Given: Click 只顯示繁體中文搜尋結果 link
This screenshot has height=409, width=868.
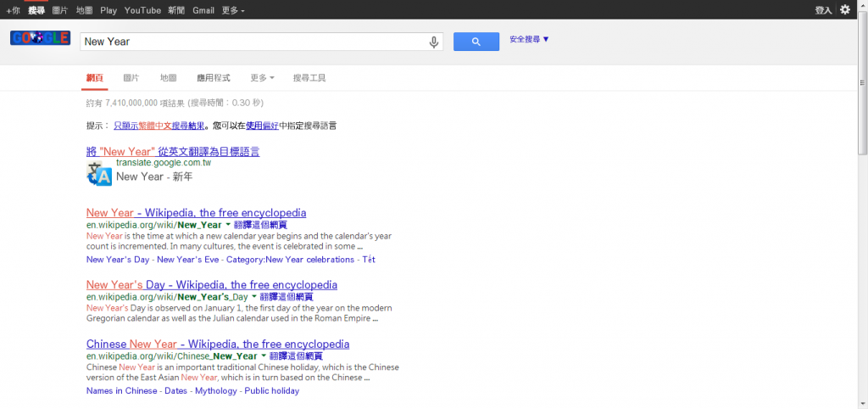Looking at the screenshot, I should pos(159,126).
